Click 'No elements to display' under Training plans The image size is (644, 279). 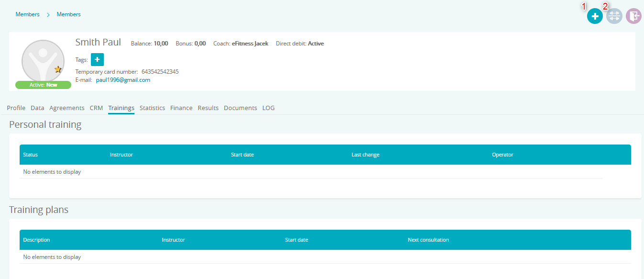[52, 257]
